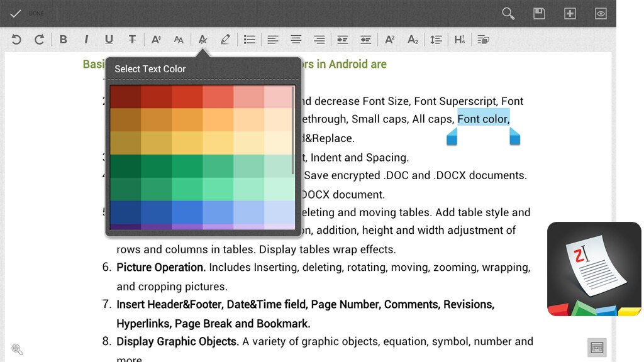Viewport: 644px width, 362px height.
Task: Insert a bulleted list
Action: [250, 40]
